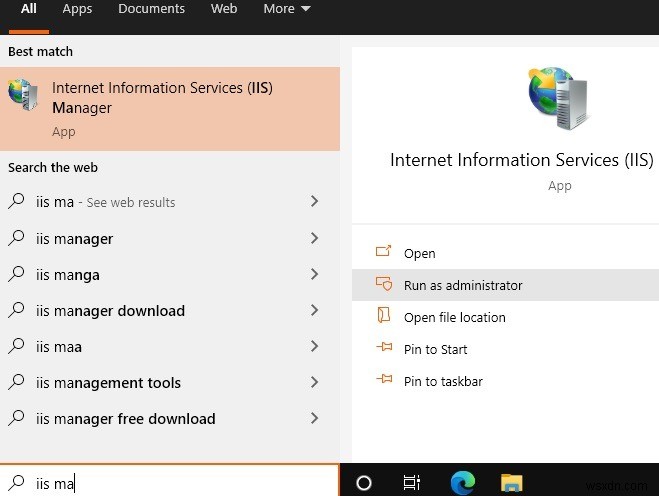This screenshot has width=659, height=496.
Task: Click the small IIS Manager globe icon in best match
Action: 23,95
